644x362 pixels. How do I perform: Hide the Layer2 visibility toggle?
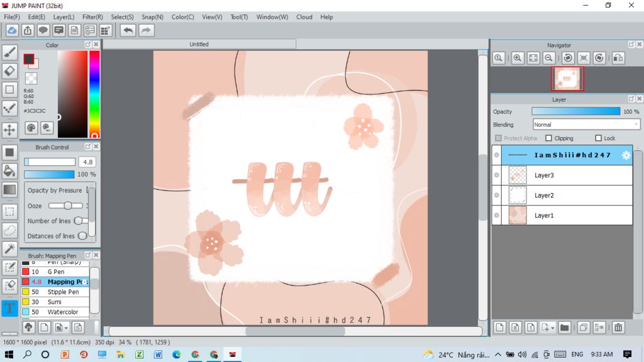[x=497, y=195]
